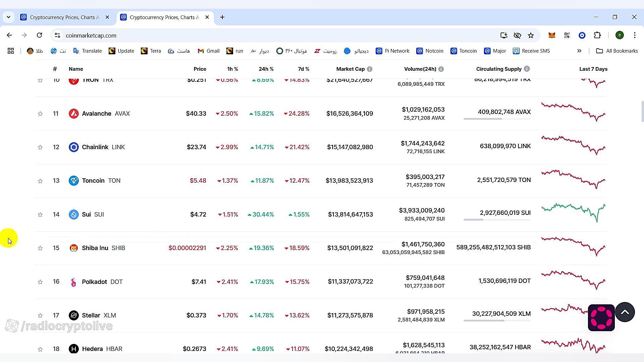Screen dimensions: 644x362
Task: Open the Hedera coin logo
Action: click(74, 349)
